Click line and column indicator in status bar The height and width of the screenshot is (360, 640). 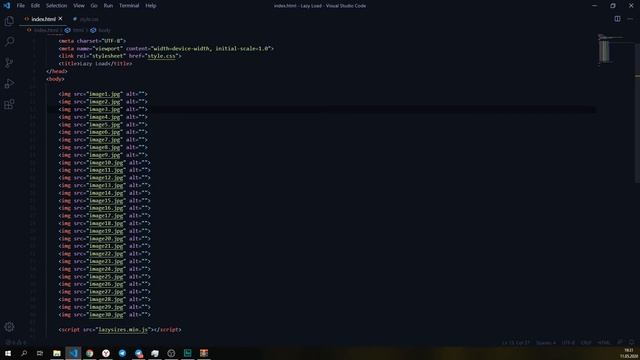(516, 342)
